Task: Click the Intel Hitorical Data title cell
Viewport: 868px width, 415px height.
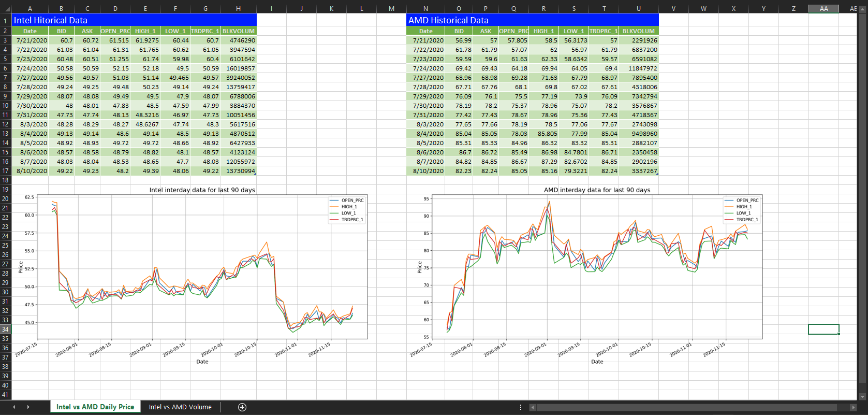Action: pyautogui.click(x=134, y=20)
